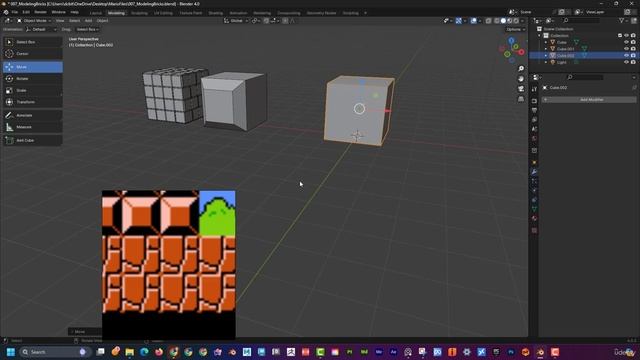This screenshot has height=360, width=640.
Task: Choose the Annotate tool
Action: 33,116
